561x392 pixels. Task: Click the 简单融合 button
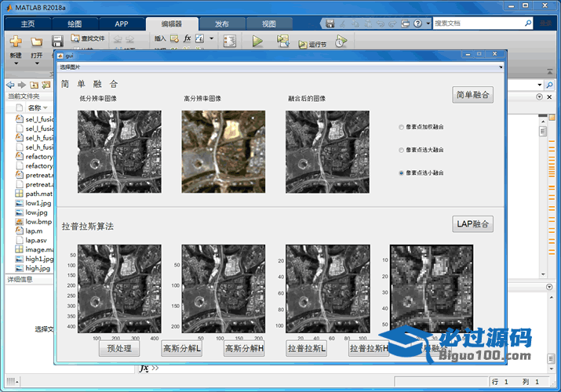tap(472, 95)
